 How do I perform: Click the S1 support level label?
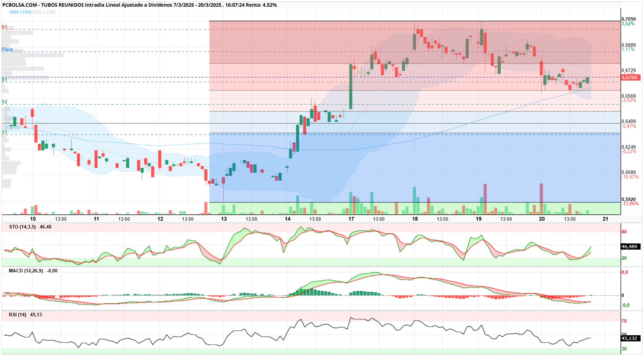(4, 79)
